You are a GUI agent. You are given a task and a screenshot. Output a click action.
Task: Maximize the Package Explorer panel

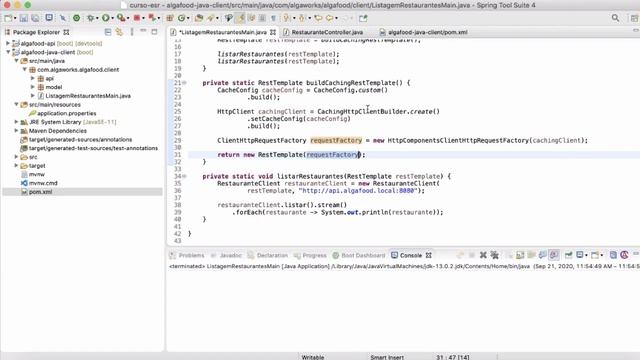coord(154,31)
